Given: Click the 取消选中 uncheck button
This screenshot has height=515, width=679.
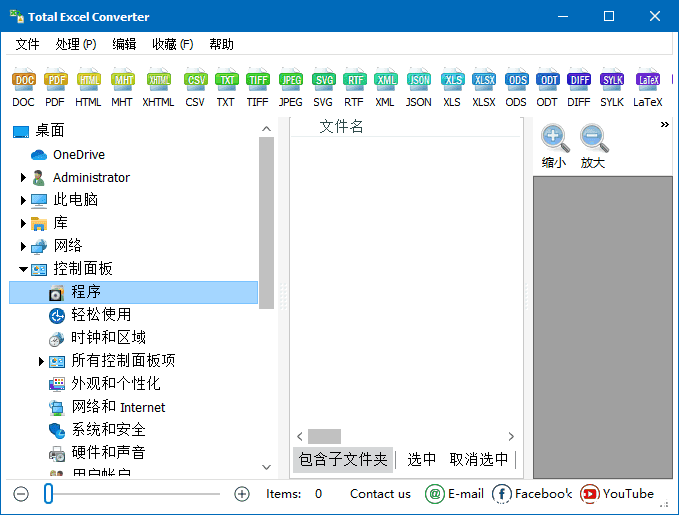Looking at the screenshot, I should pyautogui.click(x=479, y=459).
